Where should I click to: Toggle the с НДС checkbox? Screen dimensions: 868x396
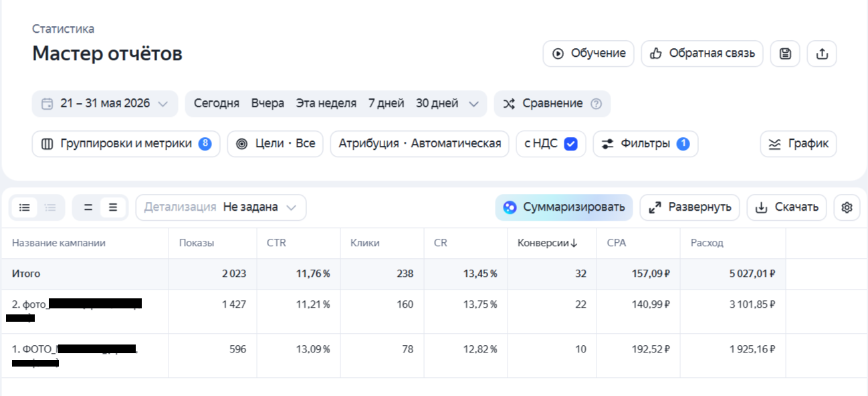(570, 144)
